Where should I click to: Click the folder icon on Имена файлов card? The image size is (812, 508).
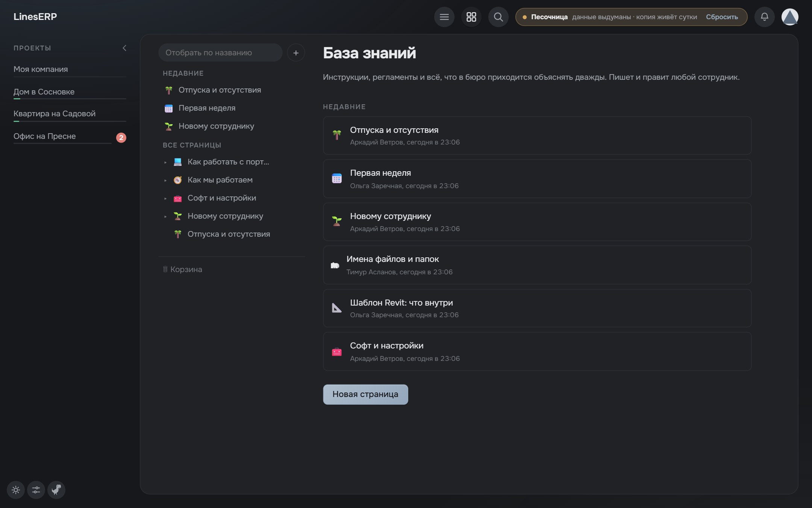click(x=335, y=265)
